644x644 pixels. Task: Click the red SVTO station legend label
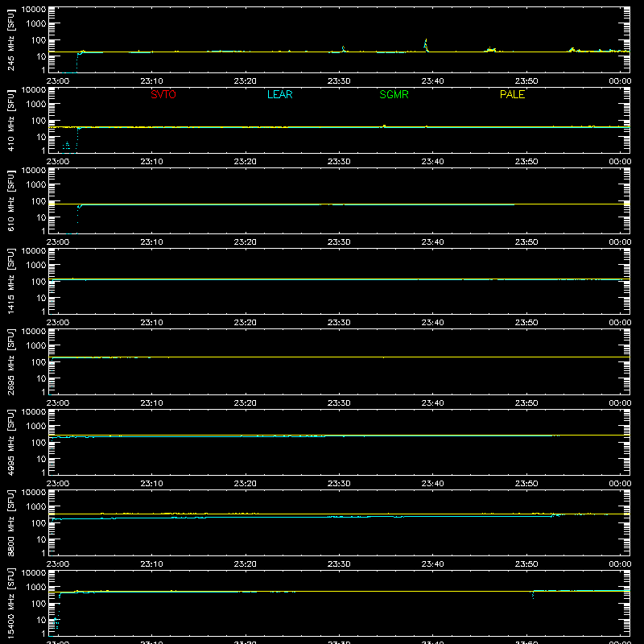click(163, 94)
